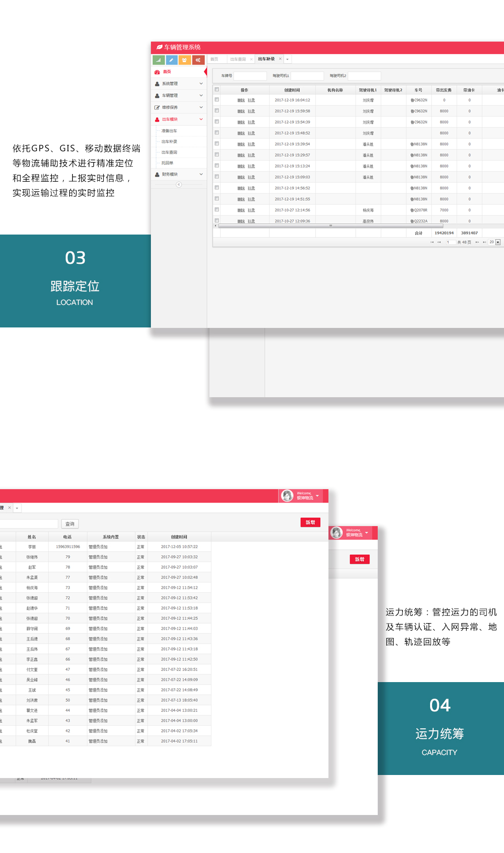504x853 pixels.
Task: Check the row dated 2017-12-19 15:39:54
Action: pos(217,144)
